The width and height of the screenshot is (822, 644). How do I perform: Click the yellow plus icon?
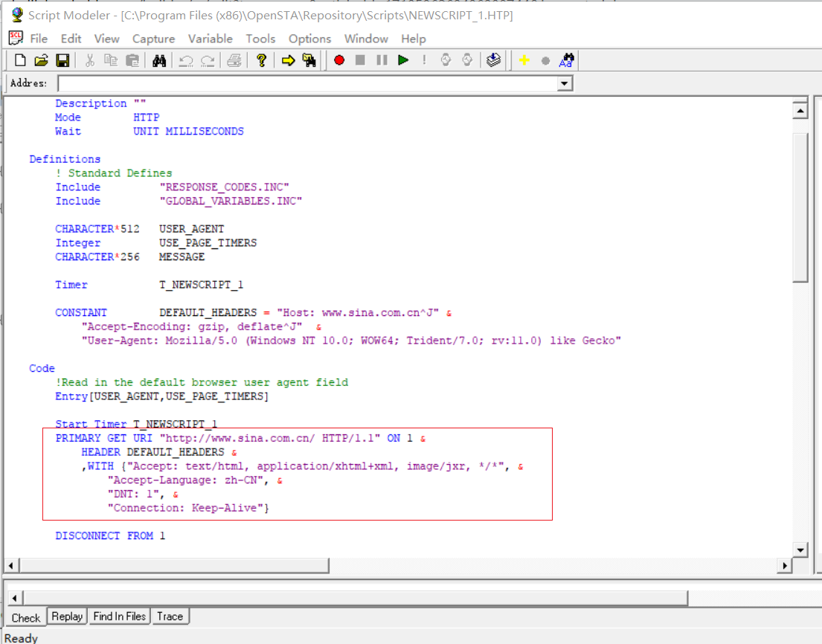click(524, 60)
